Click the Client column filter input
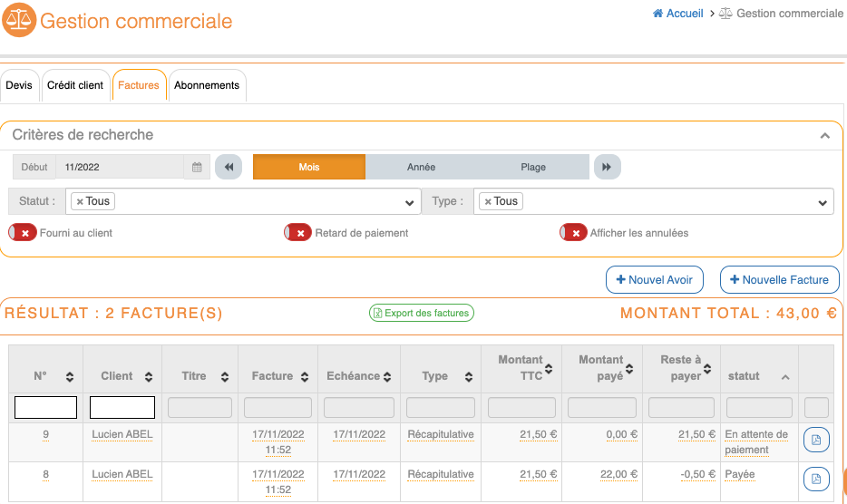 122,408
